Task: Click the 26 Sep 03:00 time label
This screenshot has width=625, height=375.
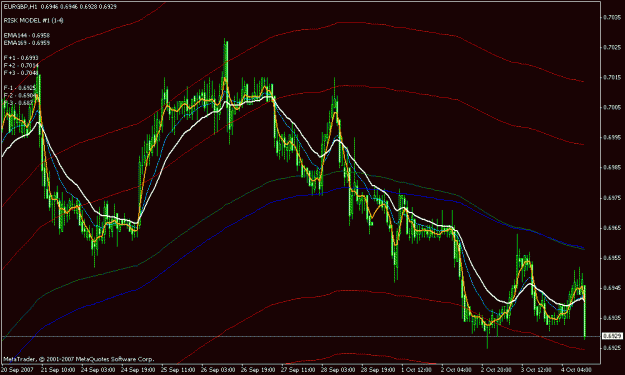Action: pyautogui.click(x=218, y=370)
